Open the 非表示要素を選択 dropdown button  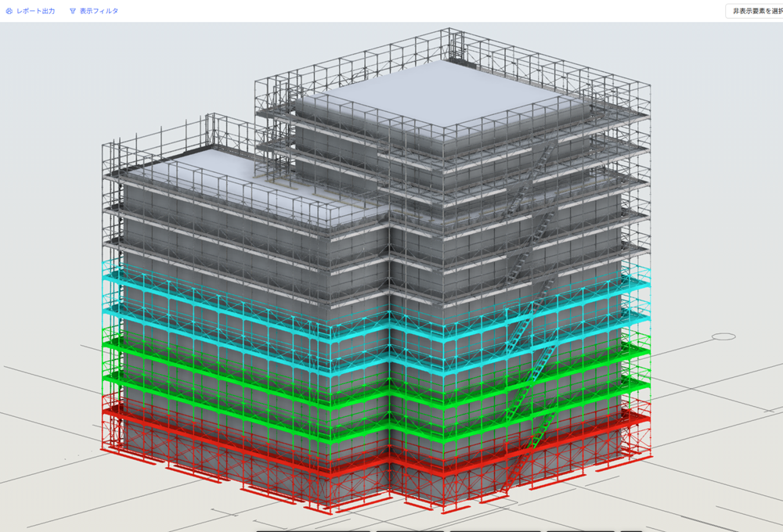pyautogui.click(x=755, y=11)
